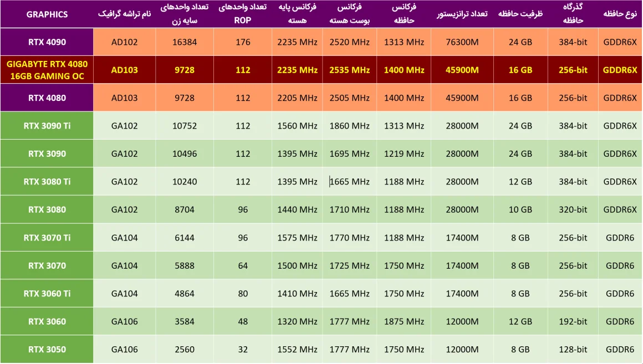The height and width of the screenshot is (364, 643).
Task: Select the RTX 4090 row label
Action: click(47, 42)
